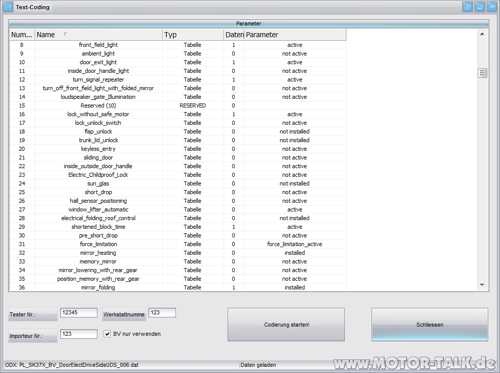
Task: Click the scrollbar down arrow
Action: tap(482, 285)
